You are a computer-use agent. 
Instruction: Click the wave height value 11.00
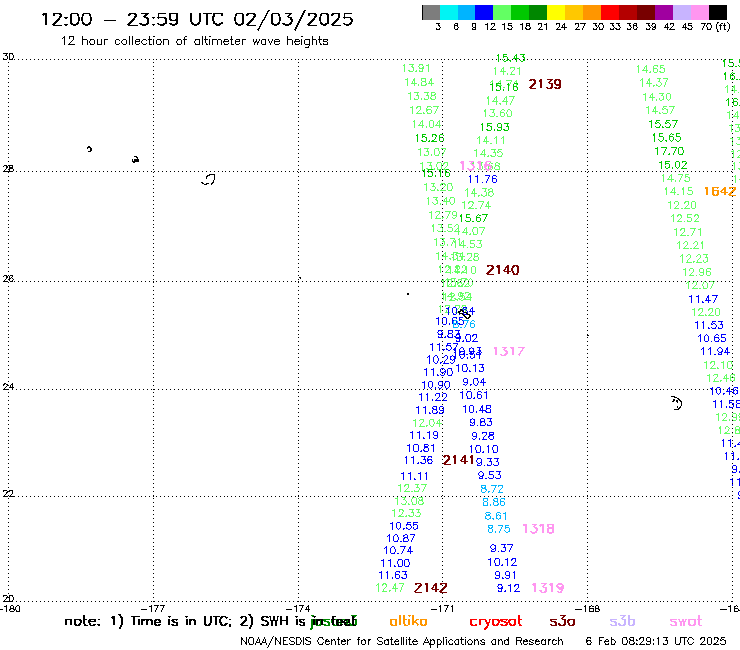pyautogui.click(x=395, y=563)
